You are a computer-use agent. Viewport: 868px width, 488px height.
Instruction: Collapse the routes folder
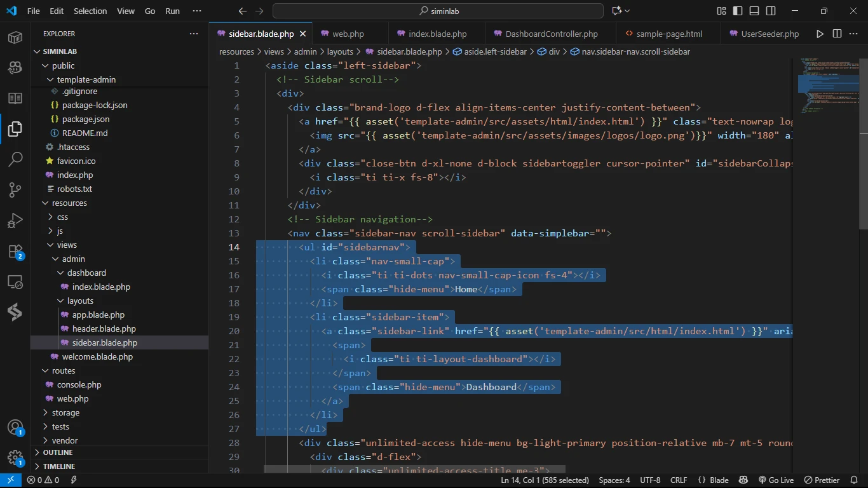click(x=64, y=370)
